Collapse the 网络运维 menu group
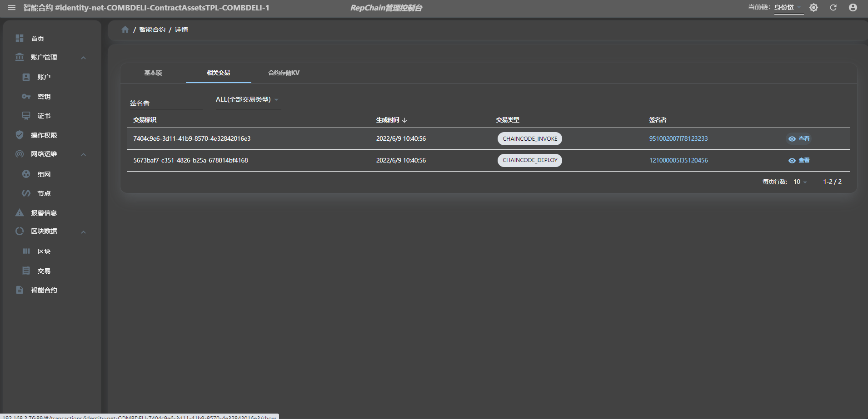This screenshot has width=868, height=419. (x=84, y=154)
